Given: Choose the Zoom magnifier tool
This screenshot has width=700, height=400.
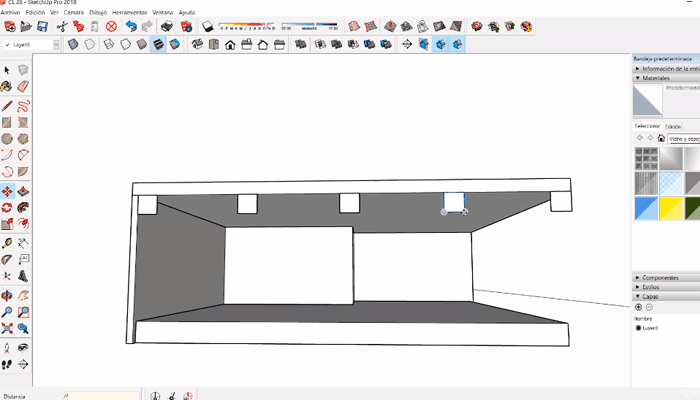Looking at the screenshot, I should pos(7,312).
